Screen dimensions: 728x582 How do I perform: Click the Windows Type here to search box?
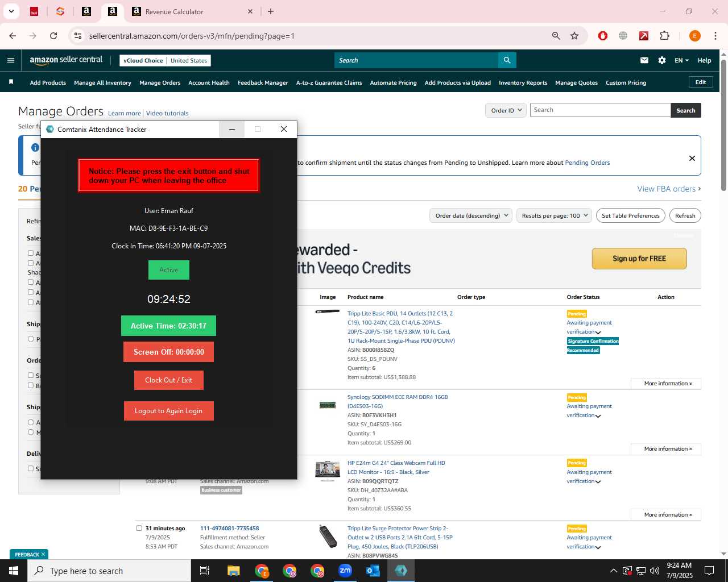[x=109, y=571]
